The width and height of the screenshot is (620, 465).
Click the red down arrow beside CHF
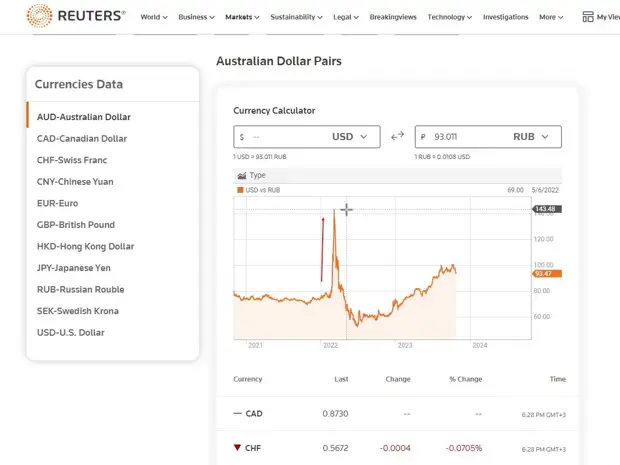(237, 448)
